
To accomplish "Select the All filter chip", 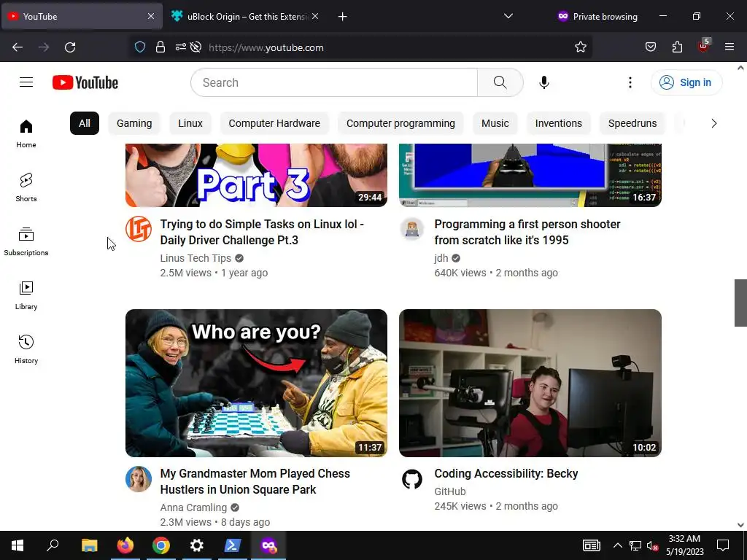I will 85,123.
